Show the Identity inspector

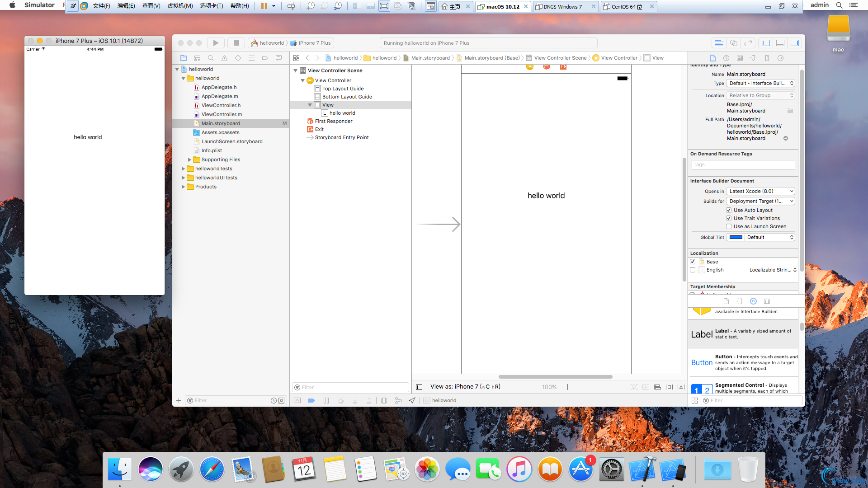click(x=740, y=58)
